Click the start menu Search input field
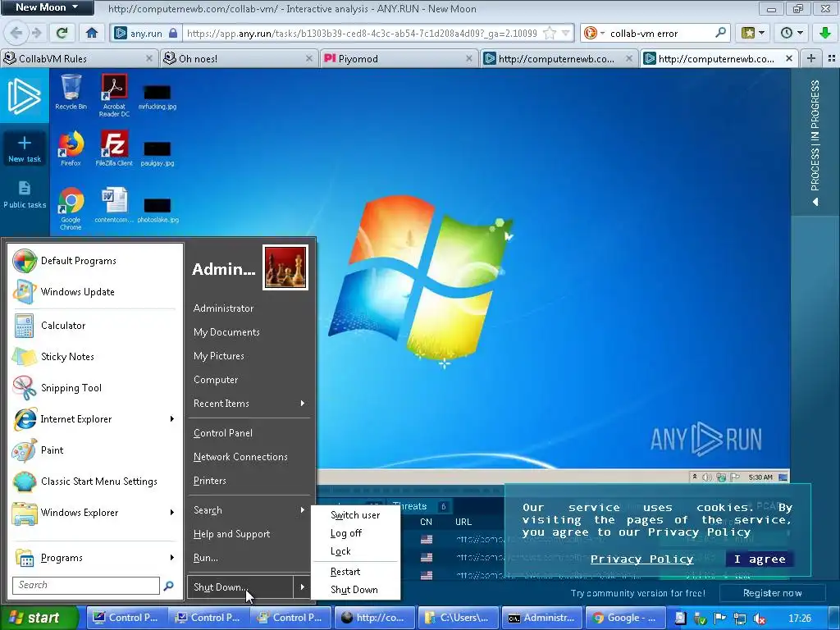Screen dimensions: 840x630 [x=85, y=586]
